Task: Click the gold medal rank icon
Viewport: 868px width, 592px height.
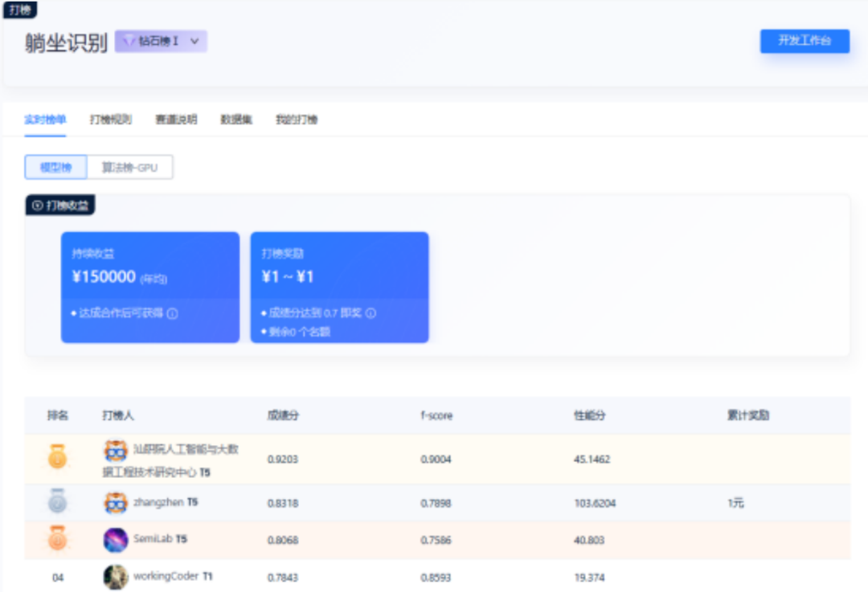Action: coord(58,456)
